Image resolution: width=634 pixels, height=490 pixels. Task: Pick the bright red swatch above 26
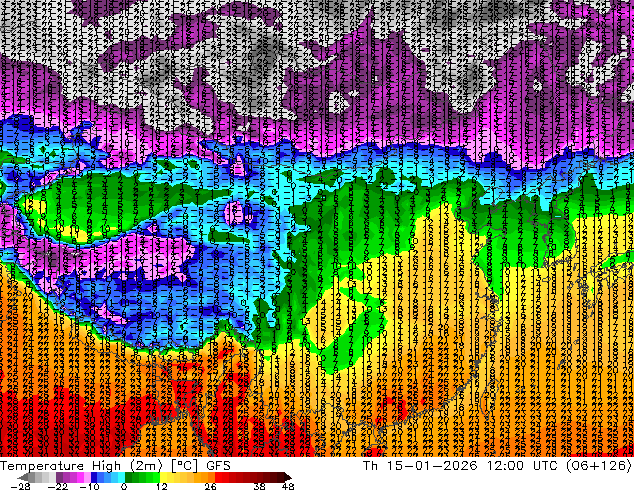click(218, 477)
